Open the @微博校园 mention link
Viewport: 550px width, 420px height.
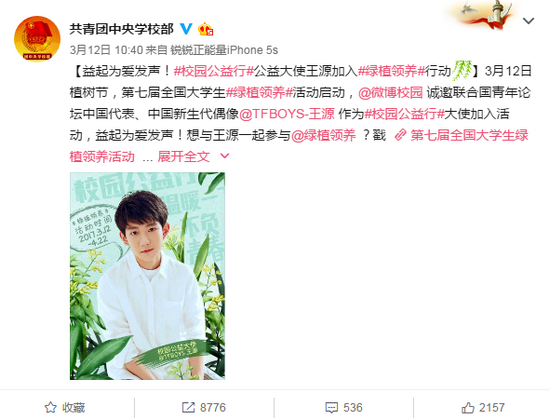(390, 93)
